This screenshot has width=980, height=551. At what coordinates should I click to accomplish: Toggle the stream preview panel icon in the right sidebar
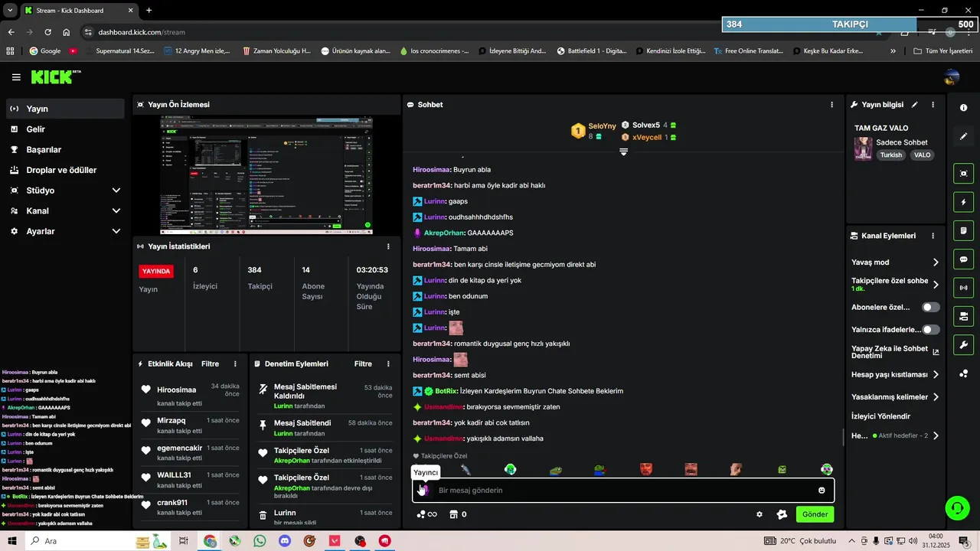point(963,174)
